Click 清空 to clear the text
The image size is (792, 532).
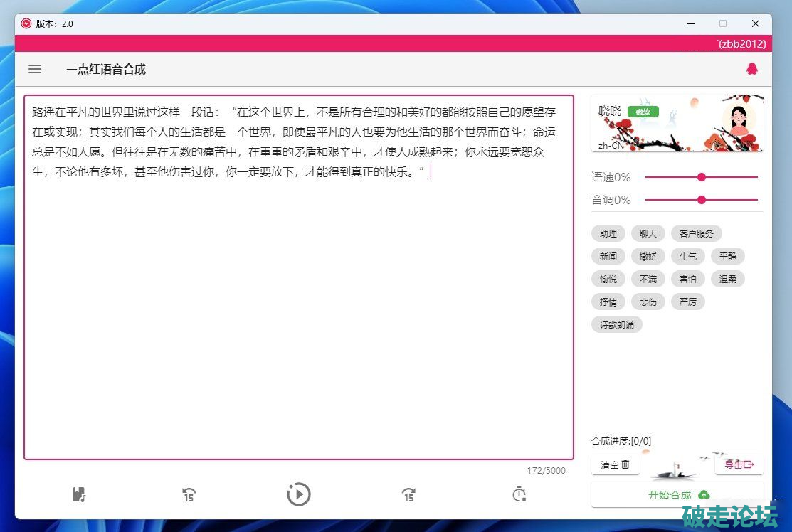point(614,464)
